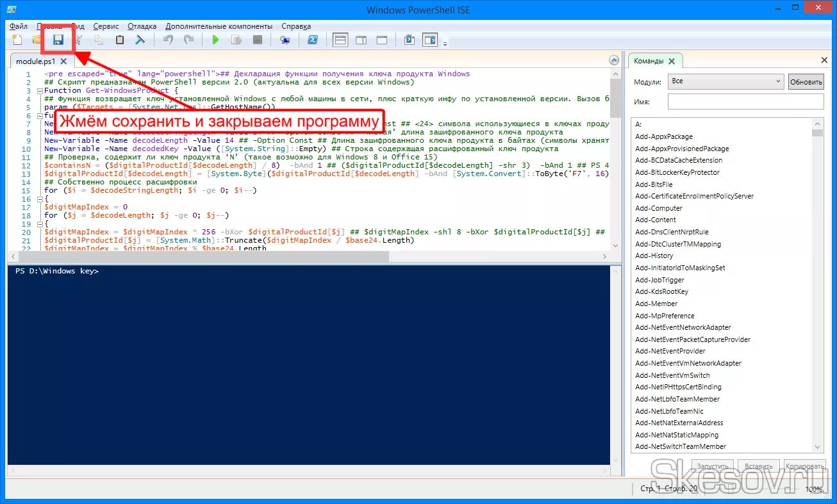Select Add-Content in the commands list
Image resolution: width=837 pixels, height=504 pixels.
[x=656, y=220]
